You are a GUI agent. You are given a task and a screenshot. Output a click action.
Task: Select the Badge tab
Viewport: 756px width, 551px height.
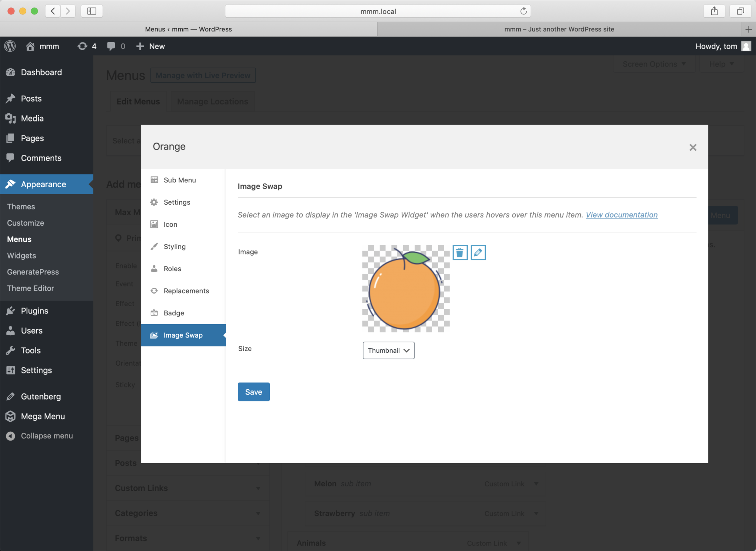coord(173,313)
